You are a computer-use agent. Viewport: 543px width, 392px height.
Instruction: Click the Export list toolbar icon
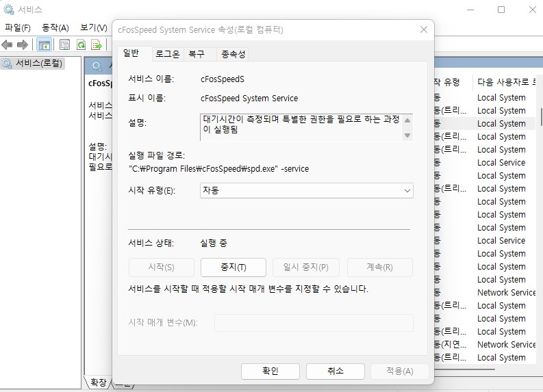point(97,44)
